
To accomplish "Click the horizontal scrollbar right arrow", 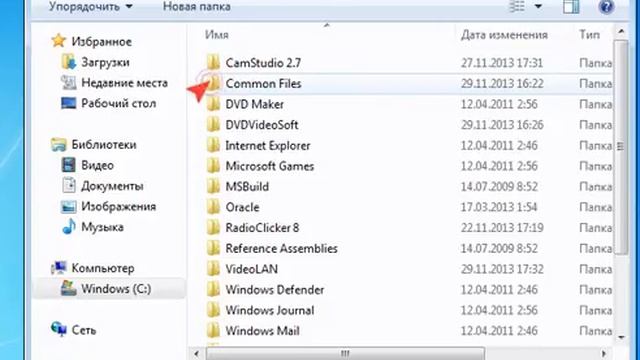I will (604, 353).
